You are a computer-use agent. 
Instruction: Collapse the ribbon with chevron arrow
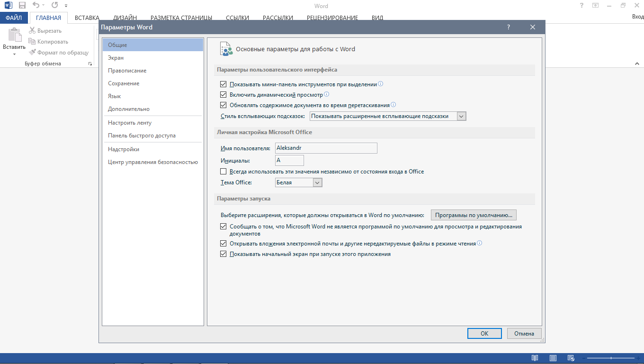637,64
